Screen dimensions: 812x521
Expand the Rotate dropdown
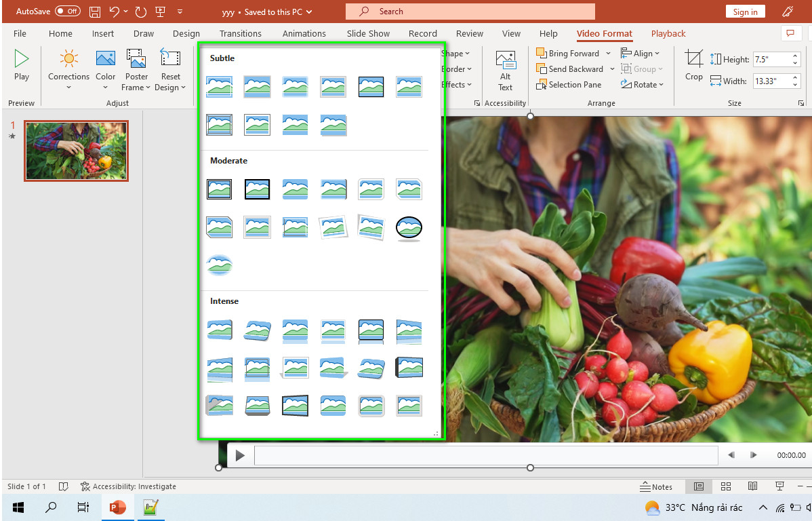[x=661, y=85]
